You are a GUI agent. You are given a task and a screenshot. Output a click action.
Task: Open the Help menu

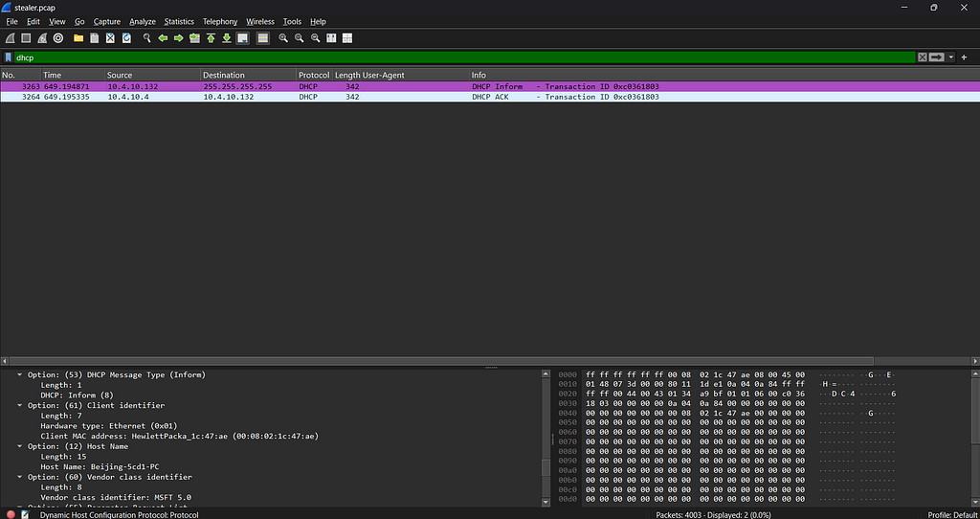[x=318, y=22]
